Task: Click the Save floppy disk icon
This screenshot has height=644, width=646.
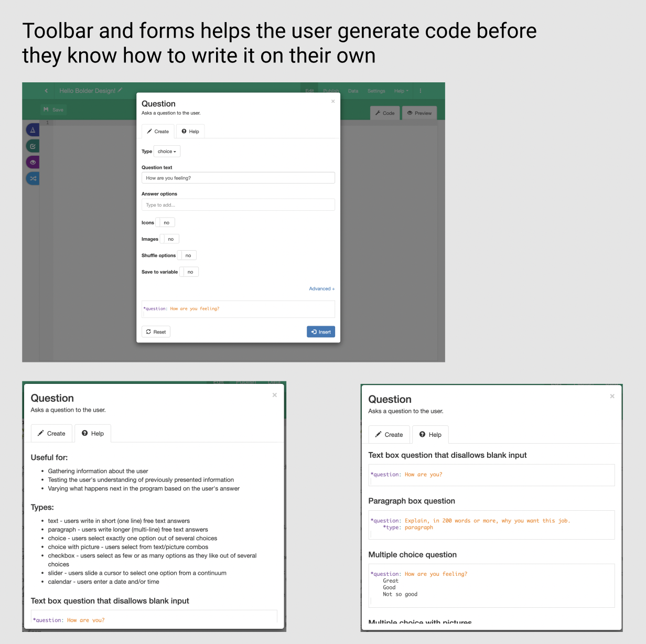Action: (46, 110)
